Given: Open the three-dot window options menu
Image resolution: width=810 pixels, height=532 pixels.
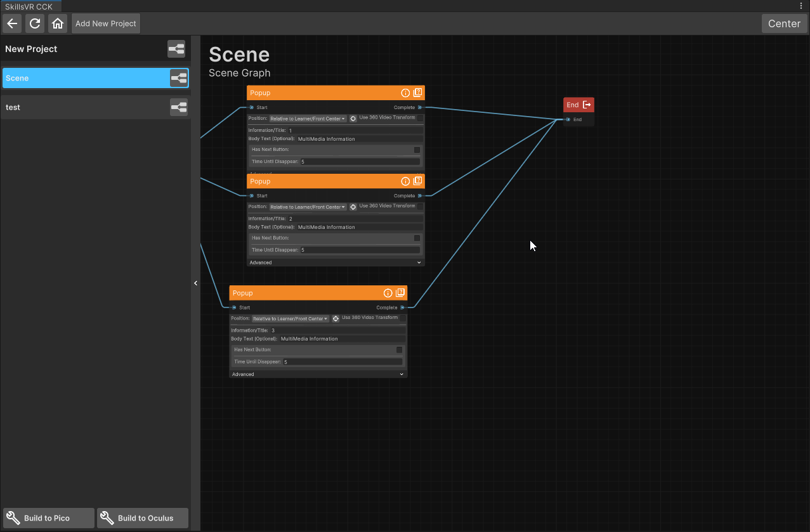Looking at the screenshot, I should coord(802,5).
